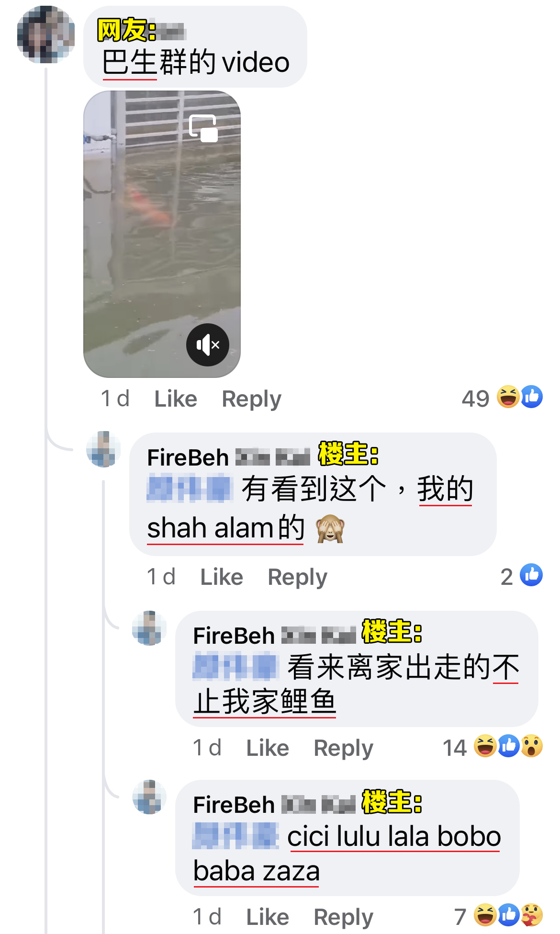View the 14 reactions on carp reply

point(493,747)
